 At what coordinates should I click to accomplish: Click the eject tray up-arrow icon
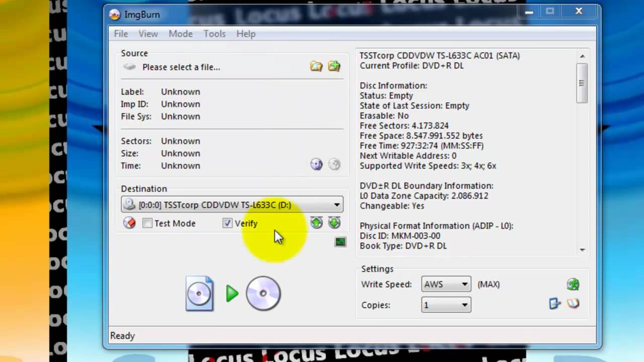tap(316, 223)
